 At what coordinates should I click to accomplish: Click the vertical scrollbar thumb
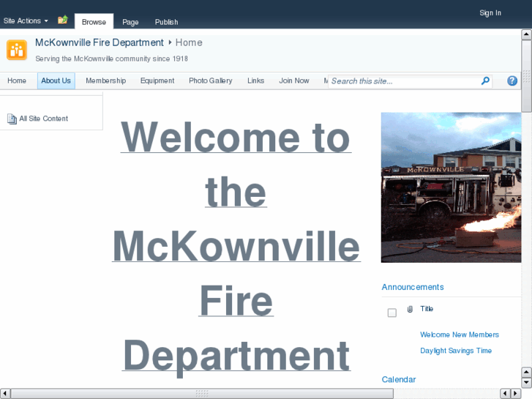coord(526,76)
